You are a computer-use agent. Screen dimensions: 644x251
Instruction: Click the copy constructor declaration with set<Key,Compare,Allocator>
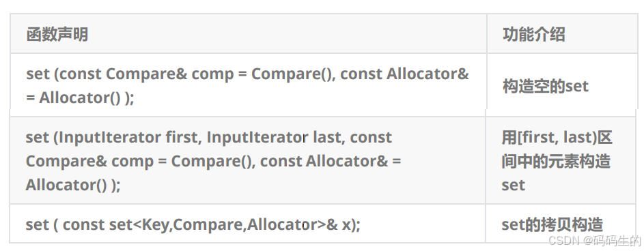coord(193,225)
